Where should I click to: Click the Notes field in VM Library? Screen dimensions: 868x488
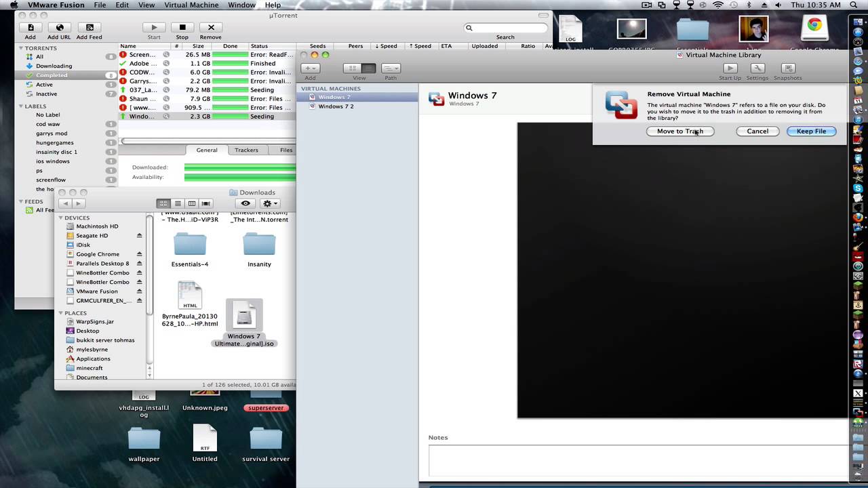point(638,461)
